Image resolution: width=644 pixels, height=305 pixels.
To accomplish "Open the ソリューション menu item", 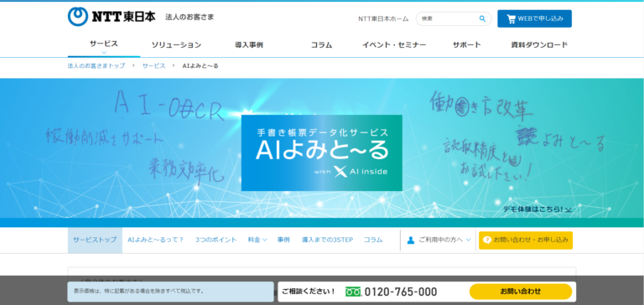I will (176, 45).
